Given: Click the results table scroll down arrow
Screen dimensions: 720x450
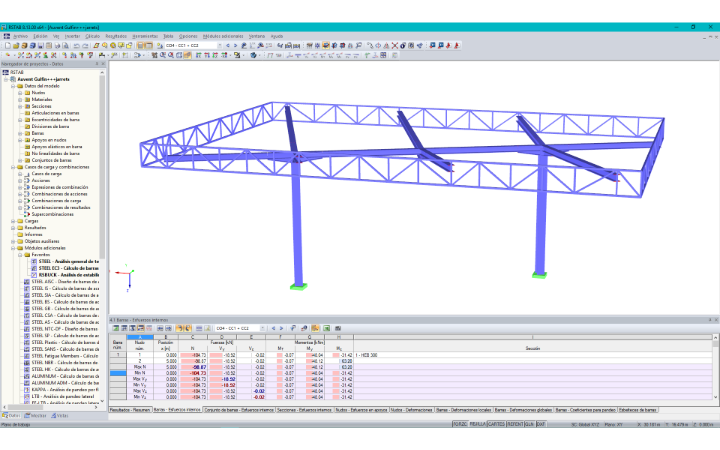Looking at the screenshot, I should tap(715, 397).
